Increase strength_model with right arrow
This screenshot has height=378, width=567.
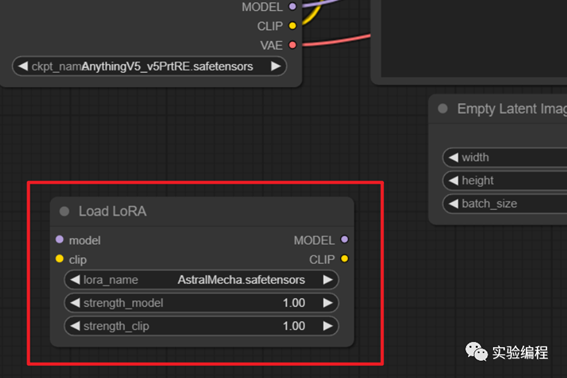(x=328, y=303)
